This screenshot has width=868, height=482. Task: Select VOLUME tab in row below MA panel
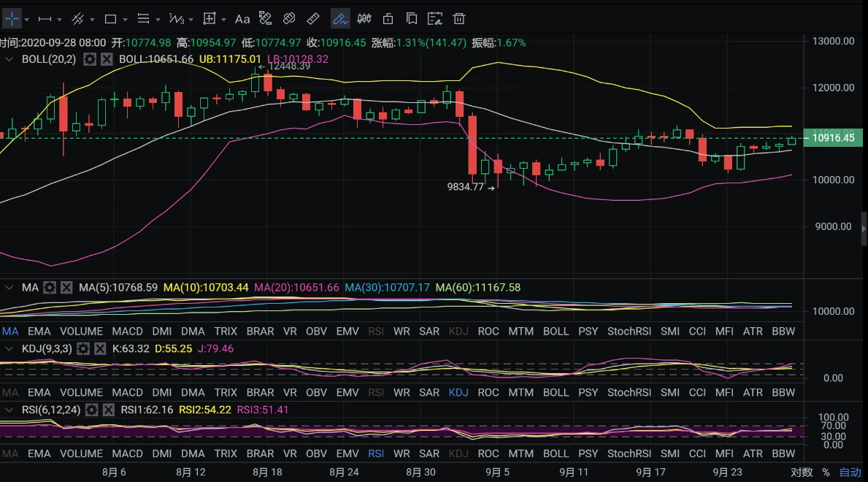pyautogui.click(x=81, y=332)
